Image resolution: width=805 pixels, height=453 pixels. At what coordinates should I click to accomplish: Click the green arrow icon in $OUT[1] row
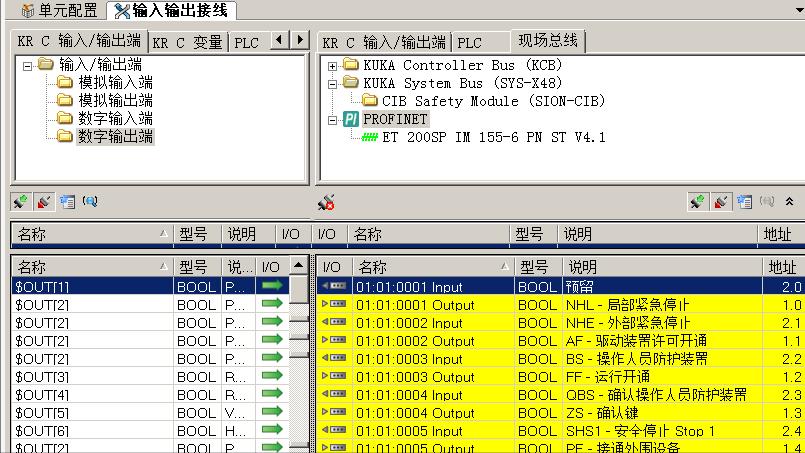[x=271, y=286]
